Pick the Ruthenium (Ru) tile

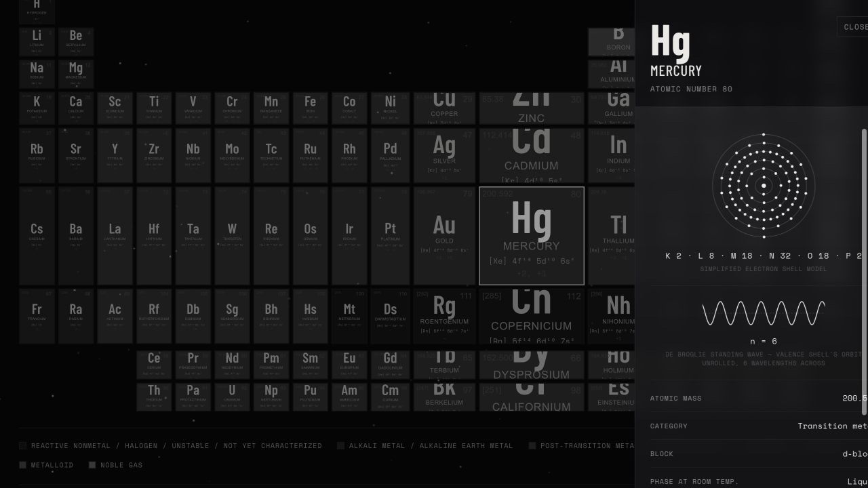[310, 155]
